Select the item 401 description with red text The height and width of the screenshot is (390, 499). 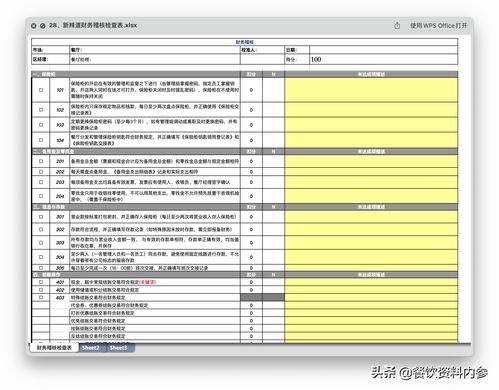pyautogui.click(x=113, y=282)
